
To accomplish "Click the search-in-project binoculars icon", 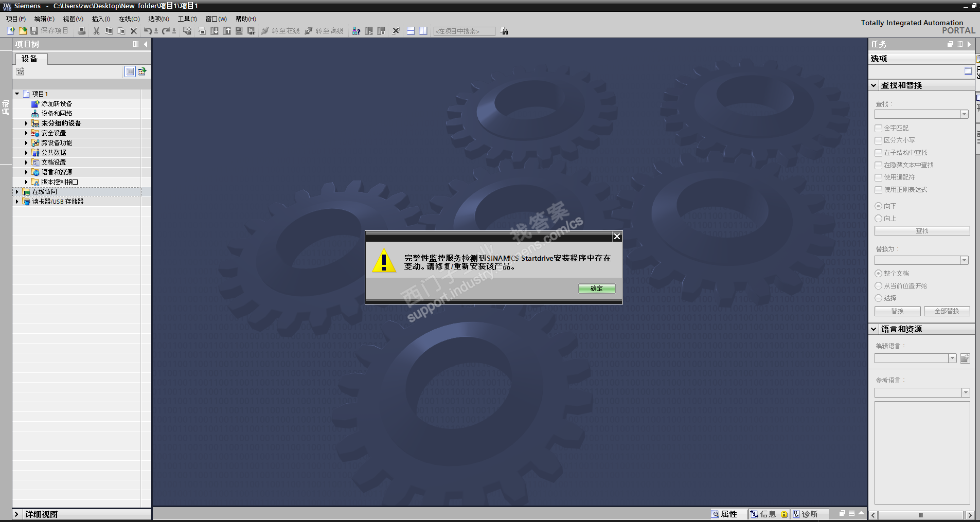I will pyautogui.click(x=504, y=31).
